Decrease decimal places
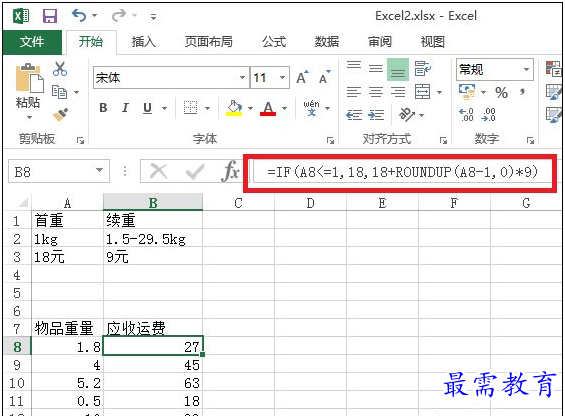This screenshot has height=416, width=565. coord(488,115)
